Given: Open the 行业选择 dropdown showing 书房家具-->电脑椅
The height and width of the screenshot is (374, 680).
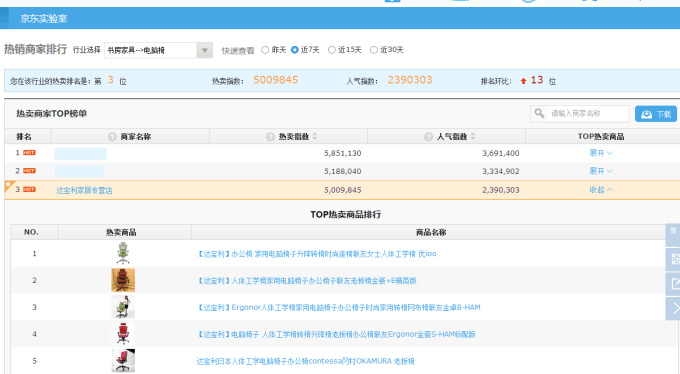Looking at the screenshot, I should tap(158, 50).
